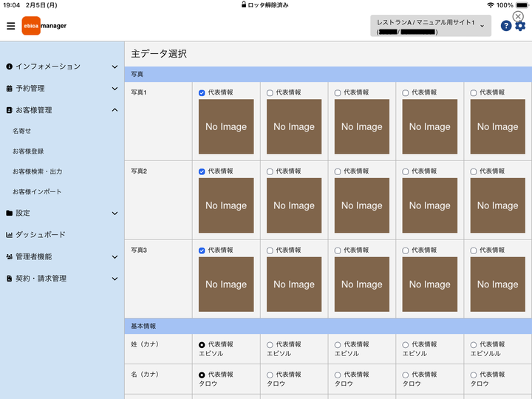Uncheck 写真2 first 代表情報 checkbox

[202, 171]
